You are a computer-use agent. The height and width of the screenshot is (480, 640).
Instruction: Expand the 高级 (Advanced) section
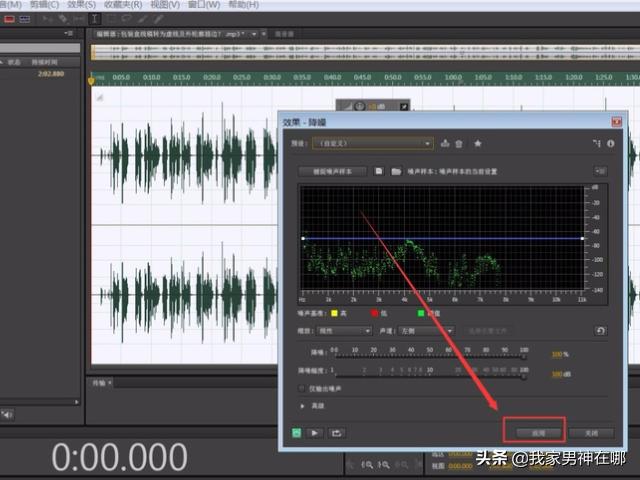click(x=304, y=406)
